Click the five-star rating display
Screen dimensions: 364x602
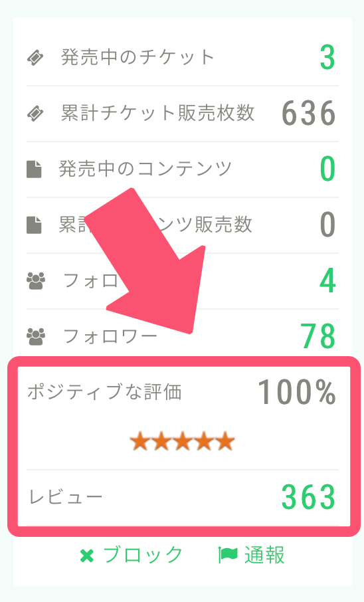182,441
